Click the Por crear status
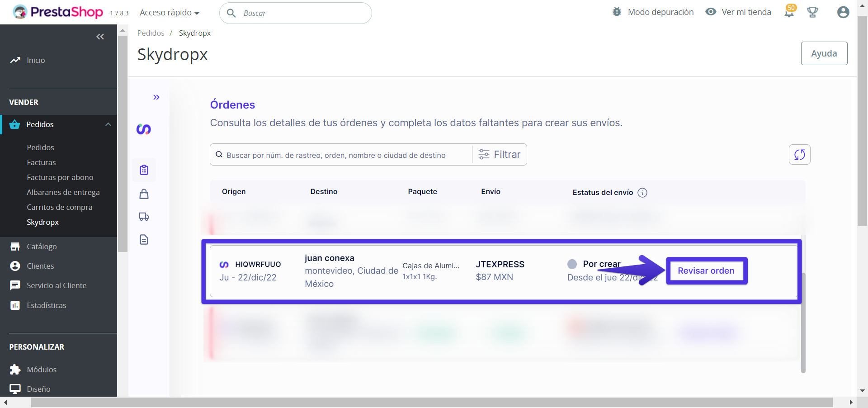This screenshot has width=868, height=408. click(x=601, y=264)
